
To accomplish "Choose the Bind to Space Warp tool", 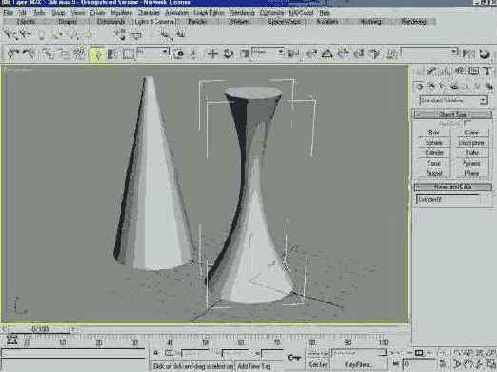I will [80, 53].
